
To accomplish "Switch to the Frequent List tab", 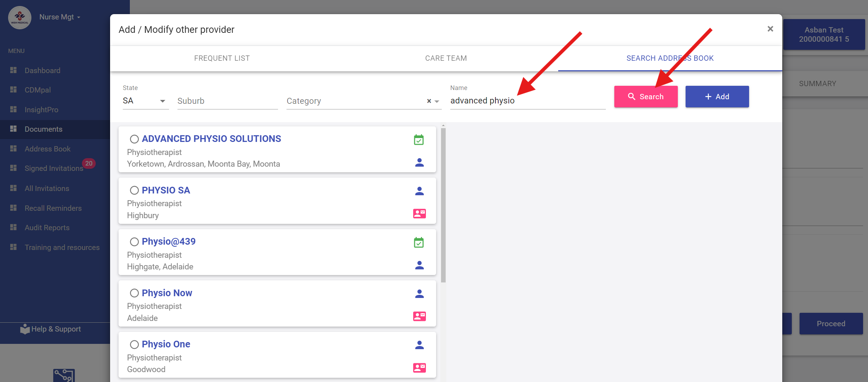I will coord(222,58).
